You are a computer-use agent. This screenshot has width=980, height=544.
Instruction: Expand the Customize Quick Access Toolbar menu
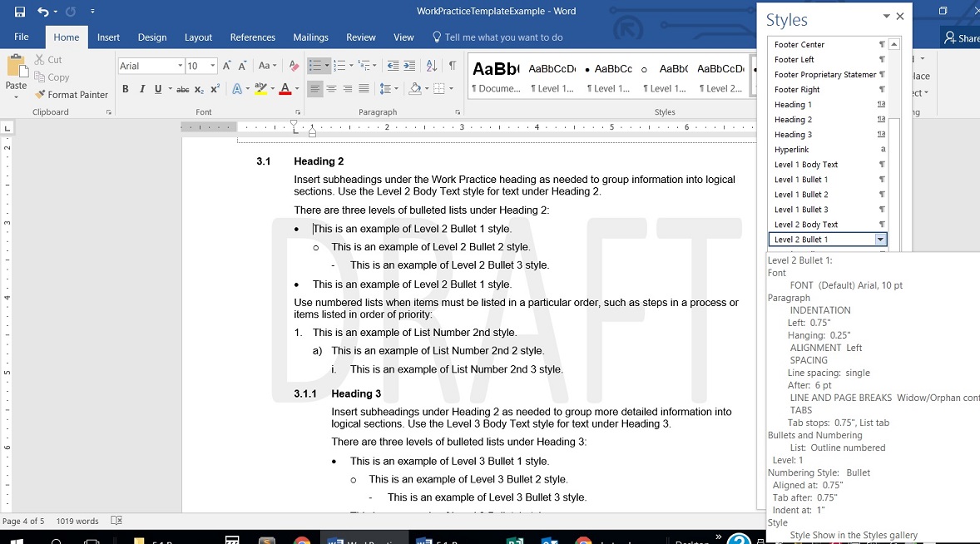coord(92,12)
